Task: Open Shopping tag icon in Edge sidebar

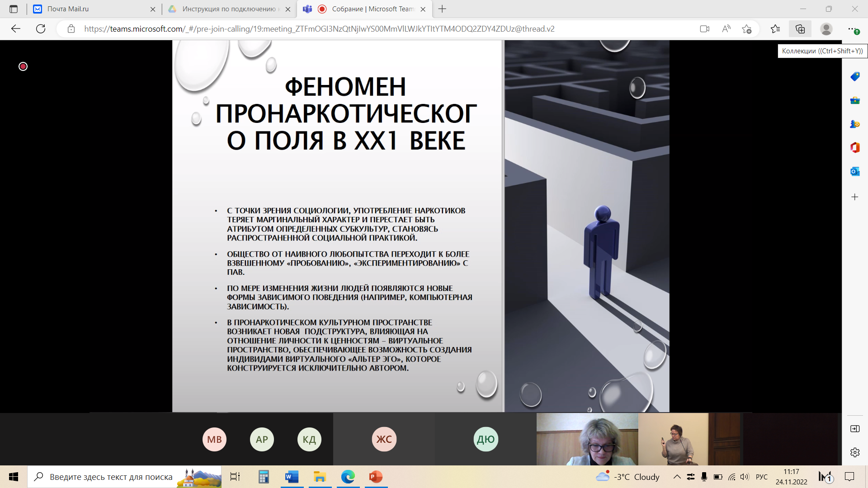Action: [x=855, y=76]
